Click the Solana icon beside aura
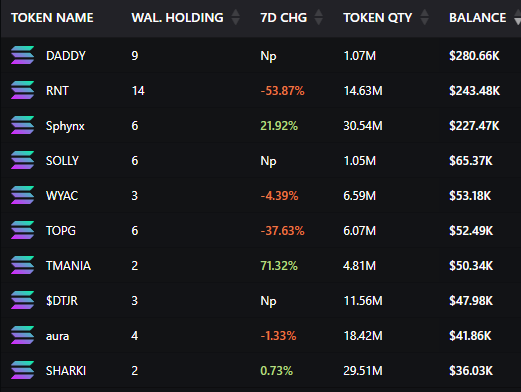The image size is (521, 392). [x=22, y=335]
